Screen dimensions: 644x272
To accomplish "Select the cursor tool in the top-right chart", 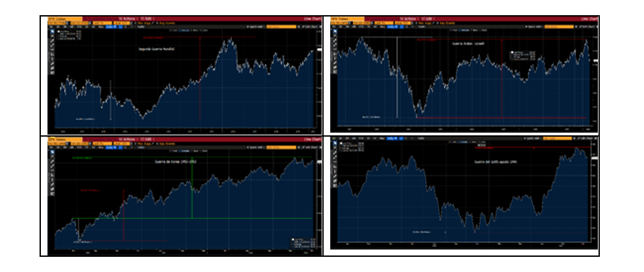I will tap(335, 30).
